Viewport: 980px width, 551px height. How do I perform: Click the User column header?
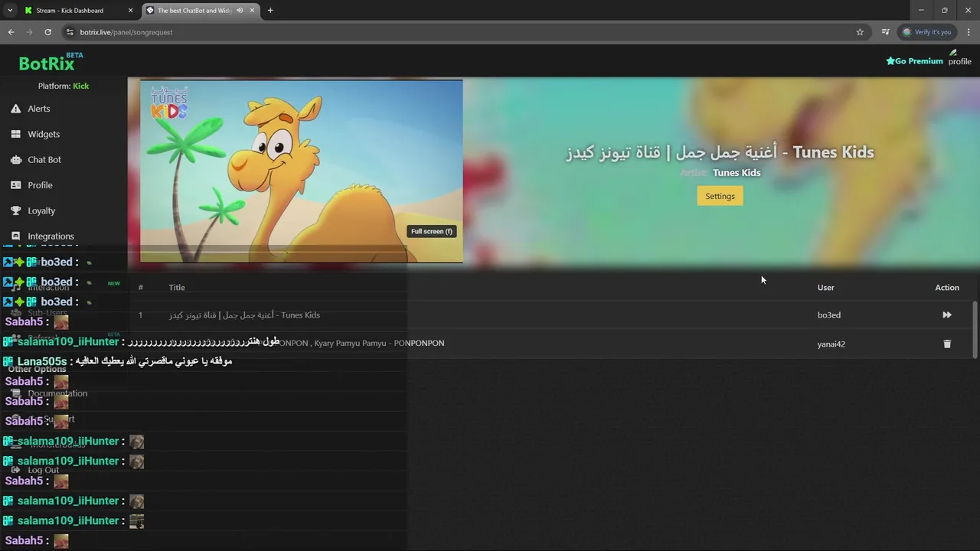(x=825, y=288)
